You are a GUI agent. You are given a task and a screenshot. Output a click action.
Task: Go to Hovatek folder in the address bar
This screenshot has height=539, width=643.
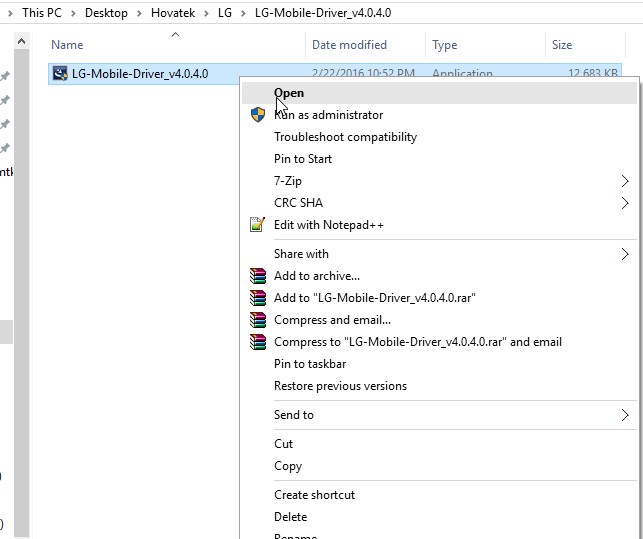(x=173, y=13)
